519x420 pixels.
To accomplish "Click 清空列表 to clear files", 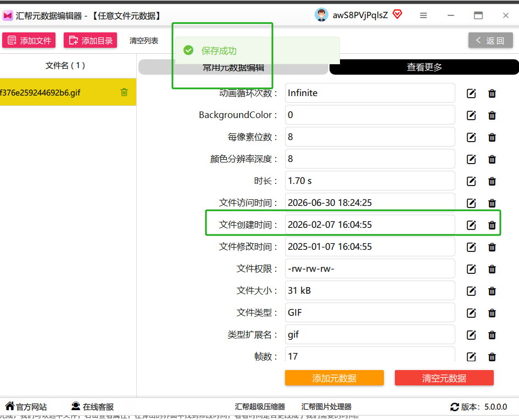I will (144, 41).
